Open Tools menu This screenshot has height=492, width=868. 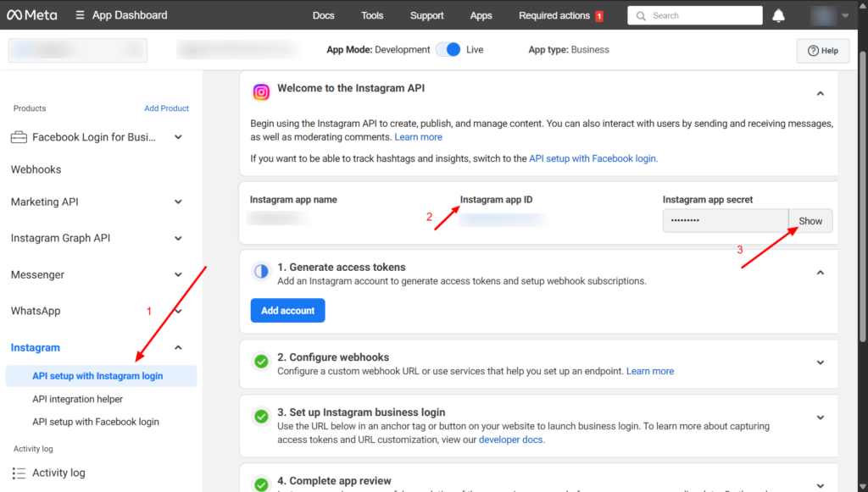372,15
